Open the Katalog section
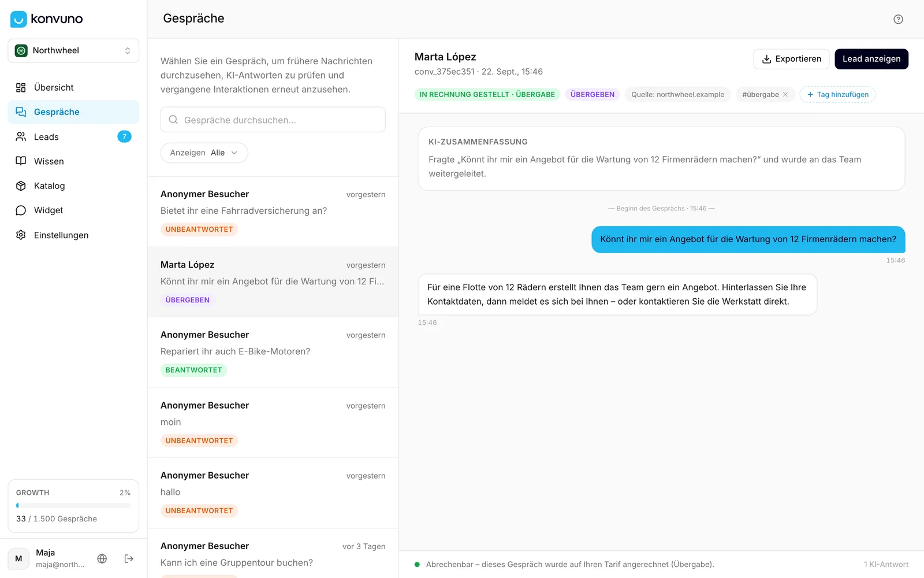The width and height of the screenshot is (924, 578). point(73,186)
